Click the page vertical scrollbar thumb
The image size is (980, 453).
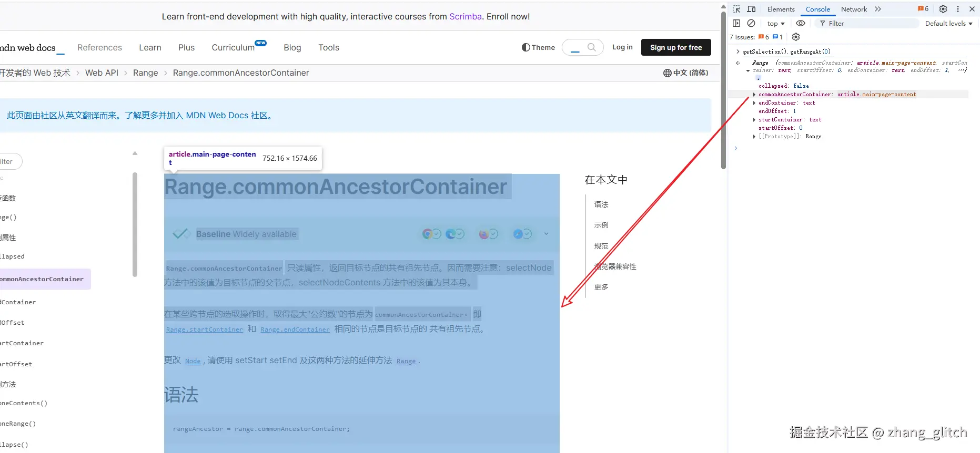coord(724,89)
